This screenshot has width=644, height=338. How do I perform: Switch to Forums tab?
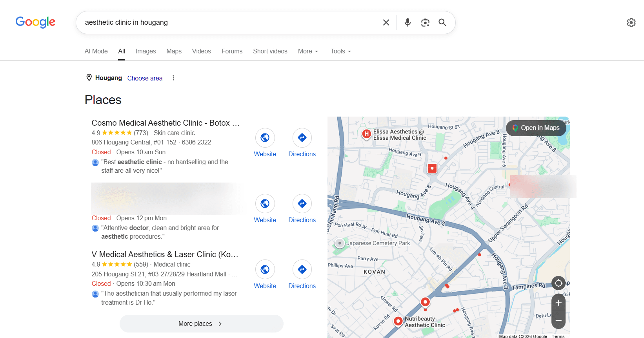(x=232, y=51)
